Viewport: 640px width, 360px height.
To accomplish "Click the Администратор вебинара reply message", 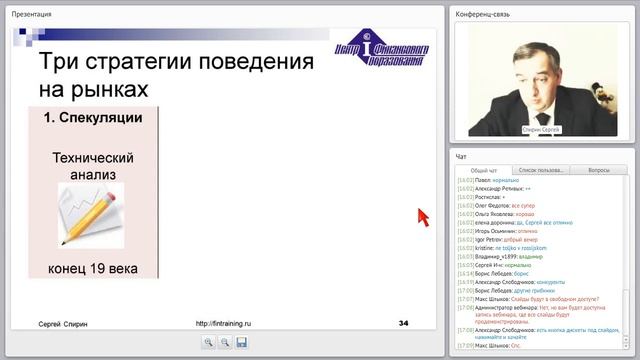I will pyautogui.click(x=531, y=315).
